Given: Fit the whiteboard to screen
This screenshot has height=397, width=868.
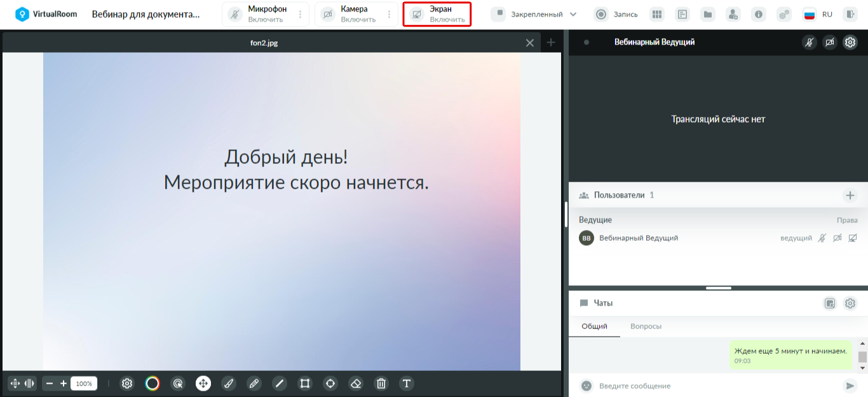Looking at the screenshot, I should (x=15, y=383).
